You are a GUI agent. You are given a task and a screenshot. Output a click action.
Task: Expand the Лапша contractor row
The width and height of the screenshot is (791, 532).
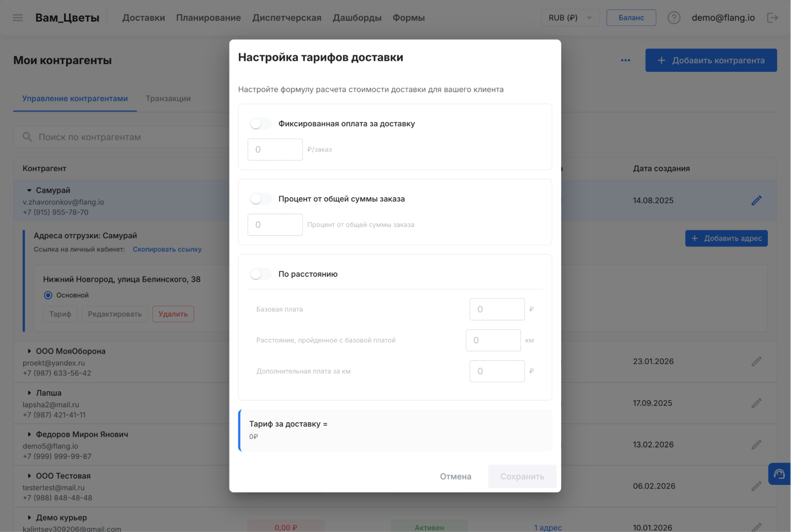[29, 393]
